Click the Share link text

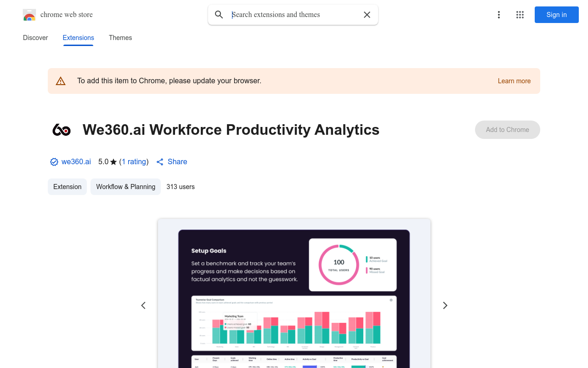point(177,162)
